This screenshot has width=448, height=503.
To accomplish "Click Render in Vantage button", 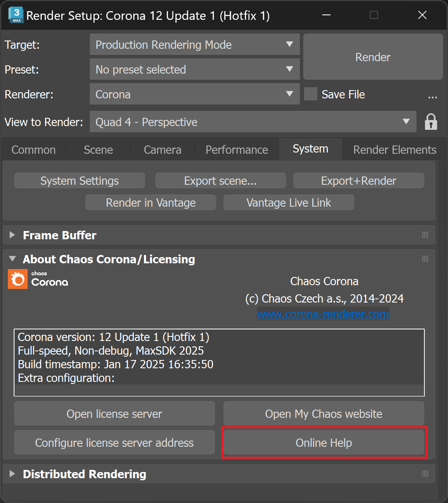I will (151, 203).
